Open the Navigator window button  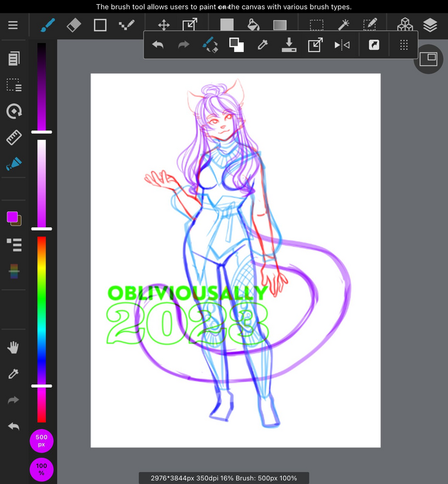click(428, 59)
